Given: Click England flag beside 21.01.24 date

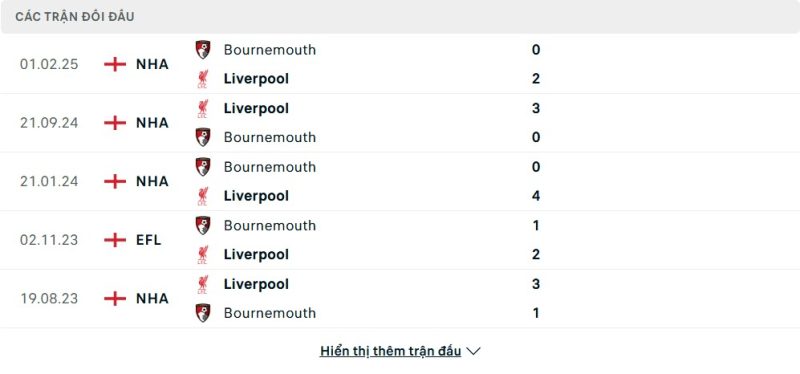Looking at the screenshot, I should point(115,181).
